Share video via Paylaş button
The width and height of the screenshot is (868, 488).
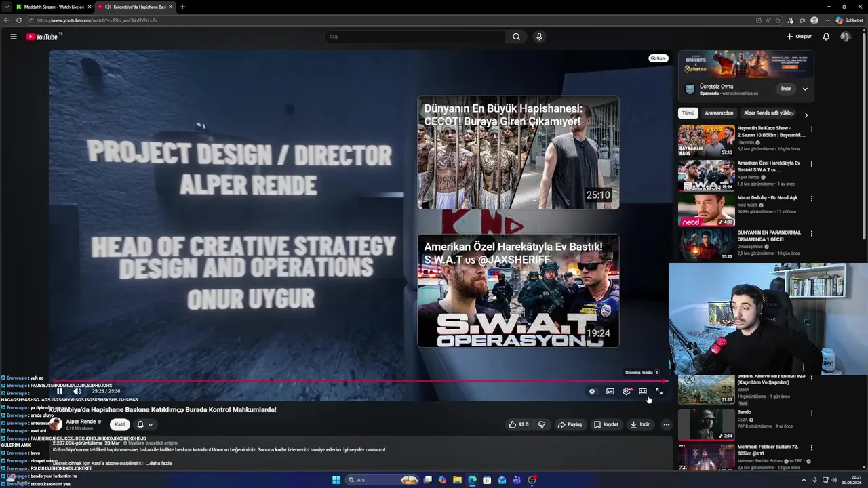tap(570, 424)
